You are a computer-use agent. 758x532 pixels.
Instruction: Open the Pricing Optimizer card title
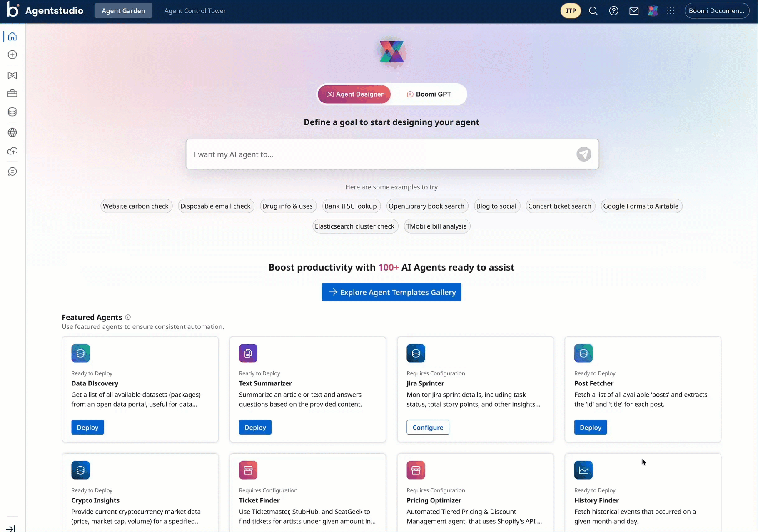pos(434,500)
